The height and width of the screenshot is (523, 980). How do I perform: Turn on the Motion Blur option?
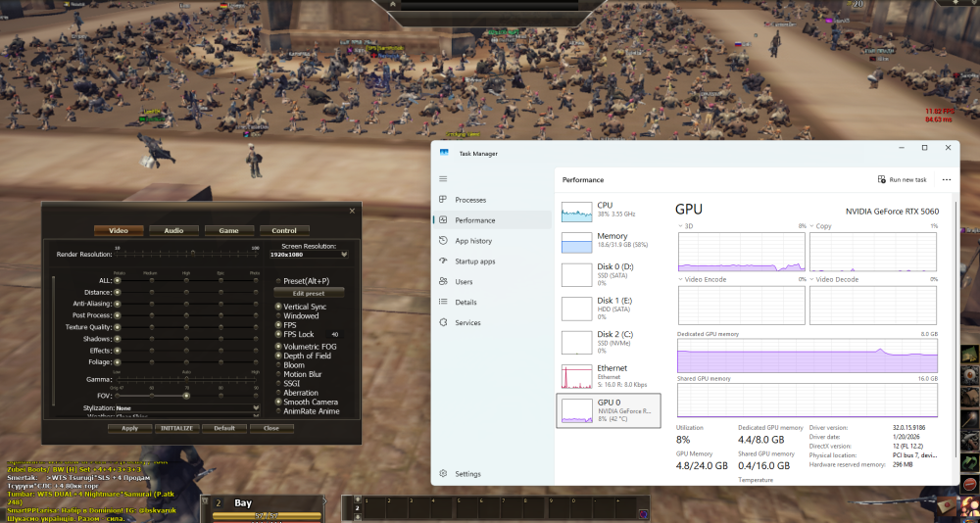click(278, 374)
